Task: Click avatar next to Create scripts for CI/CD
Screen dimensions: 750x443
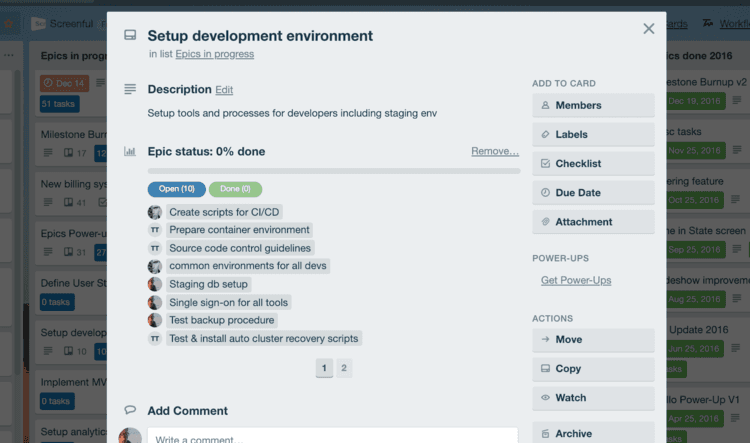Action: (154, 212)
